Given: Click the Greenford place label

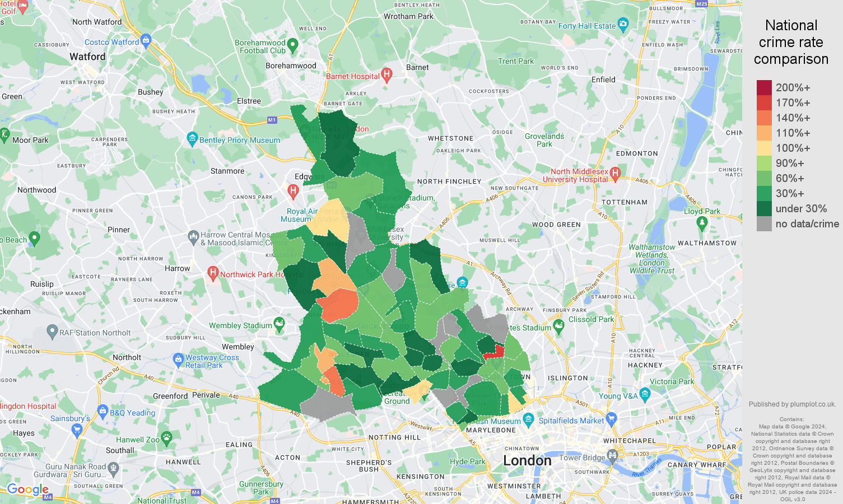Looking at the screenshot, I should pyautogui.click(x=170, y=396).
